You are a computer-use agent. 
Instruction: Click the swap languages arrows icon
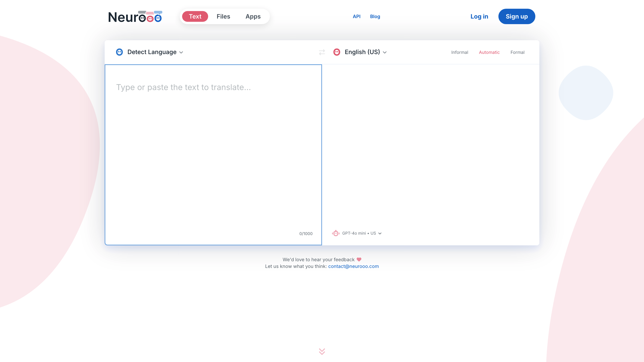(322, 52)
